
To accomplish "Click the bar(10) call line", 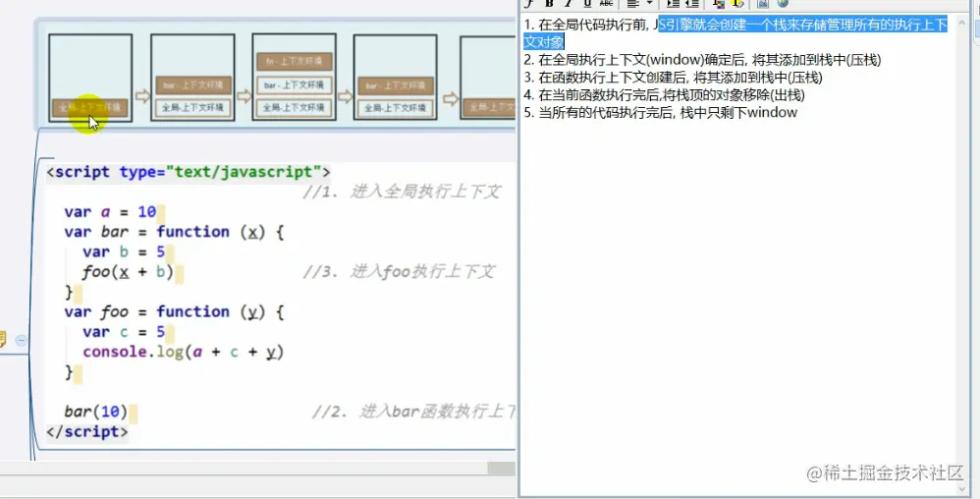I will [96, 412].
